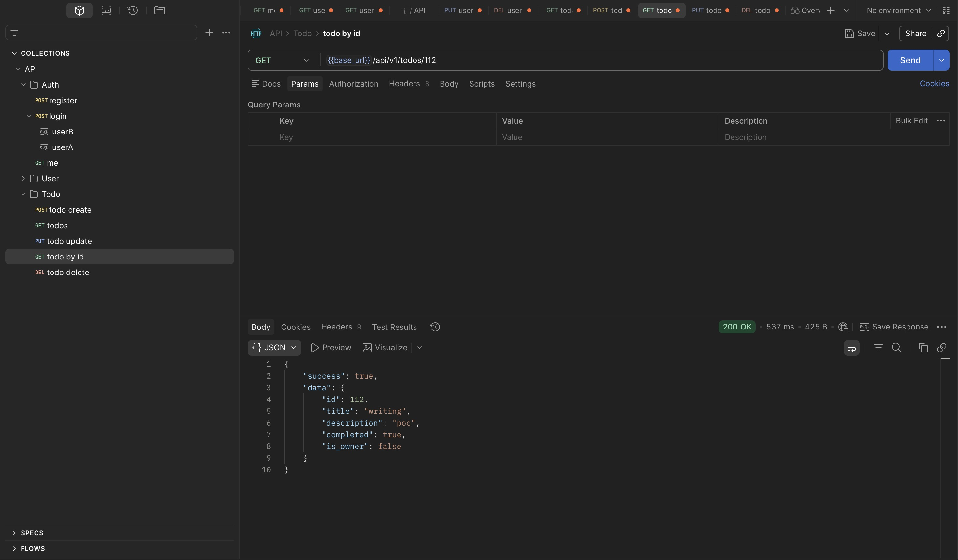
Task: Collapse the login request examples
Action: pos(29,116)
